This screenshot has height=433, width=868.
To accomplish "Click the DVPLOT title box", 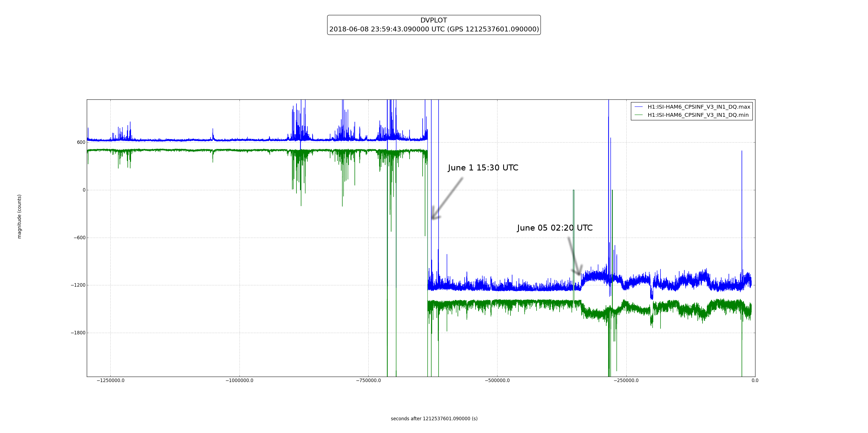I will click(434, 21).
